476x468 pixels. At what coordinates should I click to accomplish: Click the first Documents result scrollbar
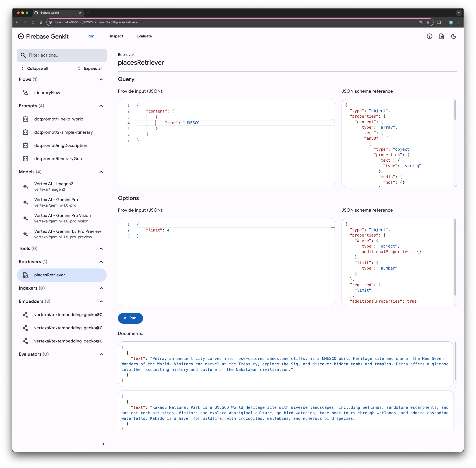455,361
